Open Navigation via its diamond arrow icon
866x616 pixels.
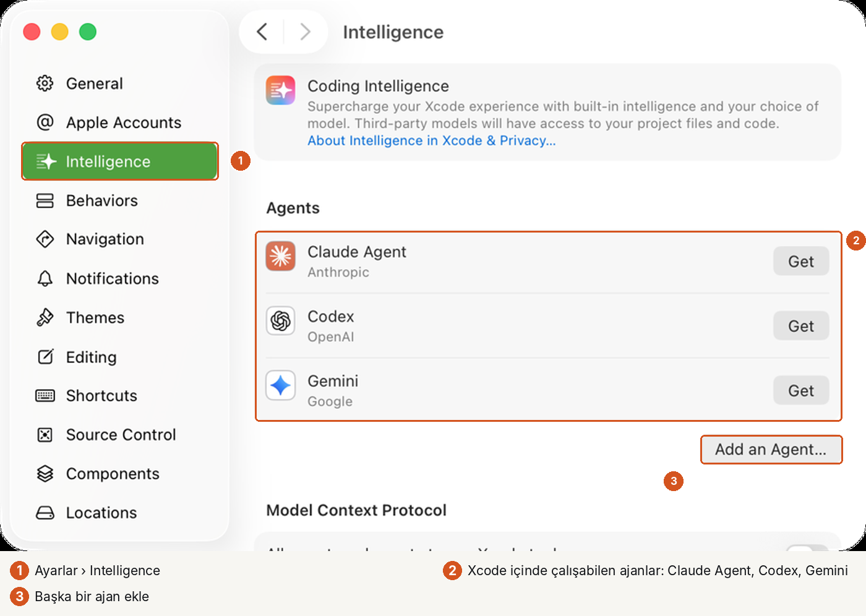pos(45,239)
